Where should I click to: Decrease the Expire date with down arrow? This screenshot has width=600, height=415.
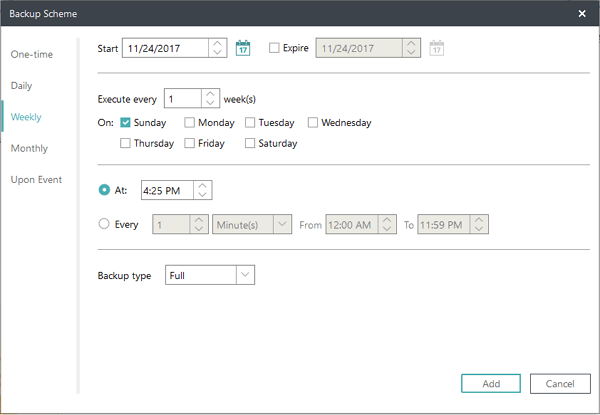pyautogui.click(x=411, y=52)
